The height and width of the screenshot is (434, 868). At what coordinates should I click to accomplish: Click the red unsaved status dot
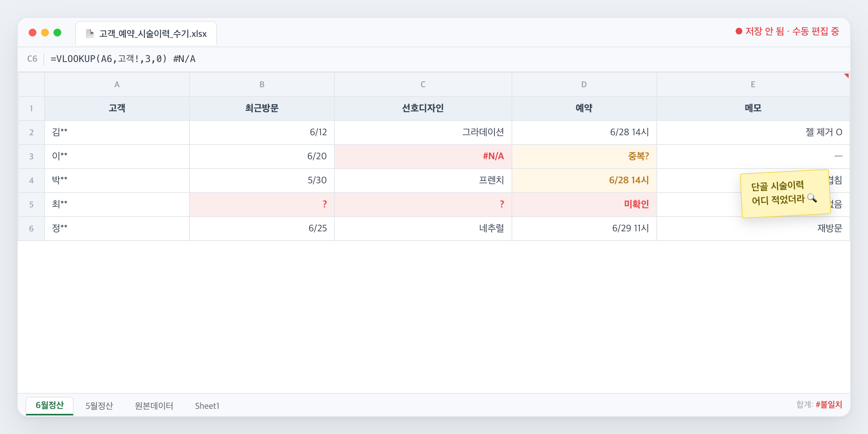click(x=739, y=31)
